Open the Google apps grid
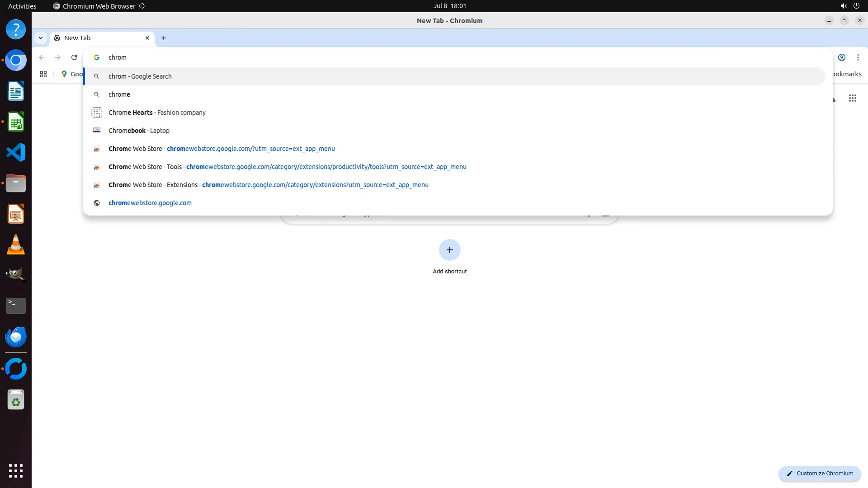 (852, 98)
